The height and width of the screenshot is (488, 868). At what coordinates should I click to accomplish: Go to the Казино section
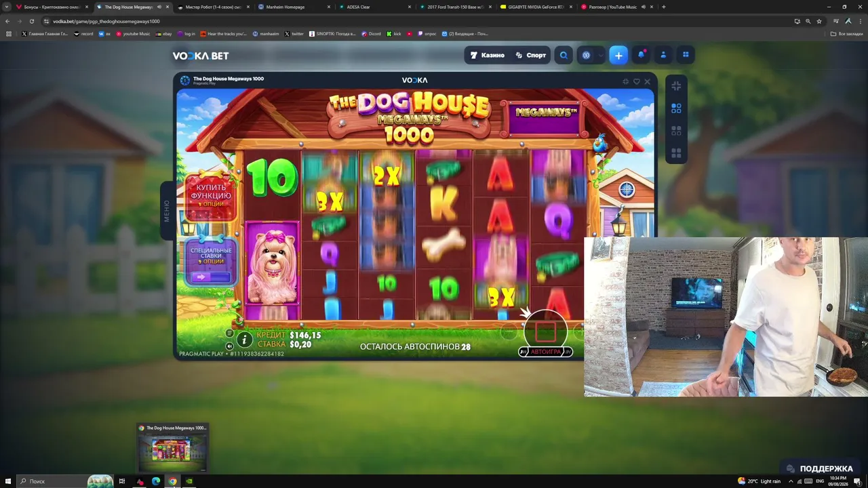tap(488, 56)
